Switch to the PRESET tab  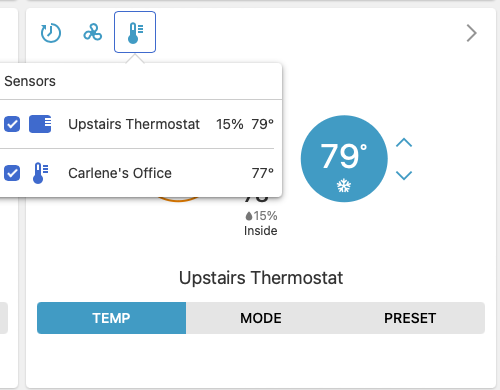(x=410, y=318)
